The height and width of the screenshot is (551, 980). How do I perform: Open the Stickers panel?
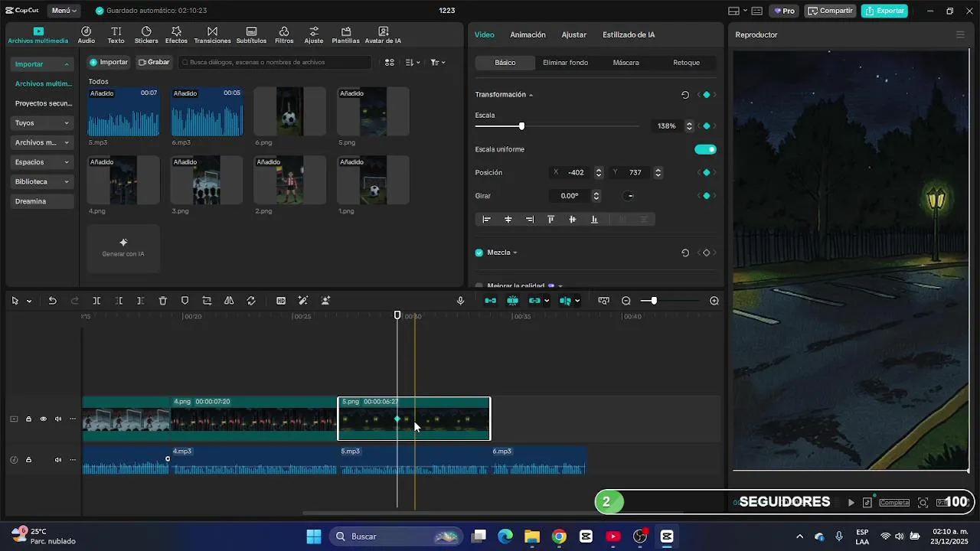[x=146, y=35]
